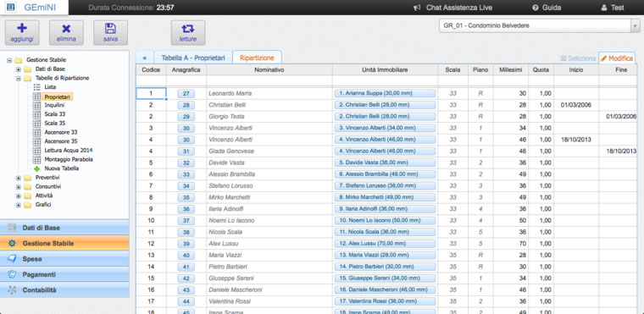The height and width of the screenshot is (314, 644).
Task: Open the Spese accordion section
Action: [64, 259]
